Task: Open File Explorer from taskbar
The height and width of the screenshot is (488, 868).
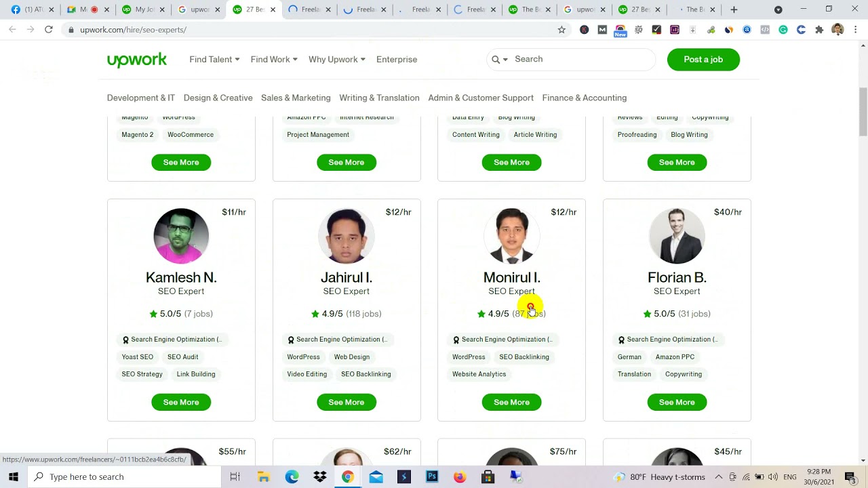Action: (263, 477)
